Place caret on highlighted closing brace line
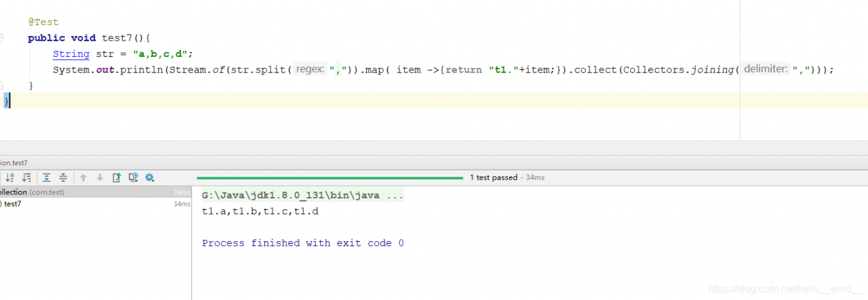Image resolution: width=868 pixels, height=300 pixels. (434, 101)
